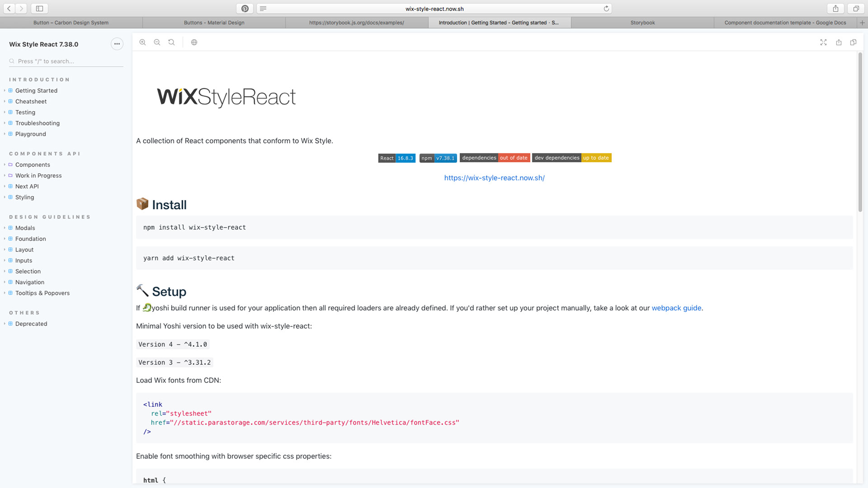The image size is (868, 488).
Task: Show all tabs overview icon
Action: pos(856,8)
